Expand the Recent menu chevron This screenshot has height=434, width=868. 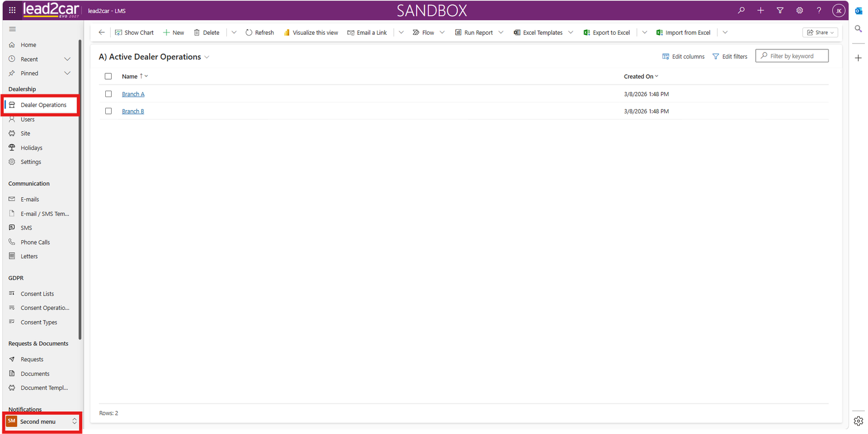tap(67, 59)
